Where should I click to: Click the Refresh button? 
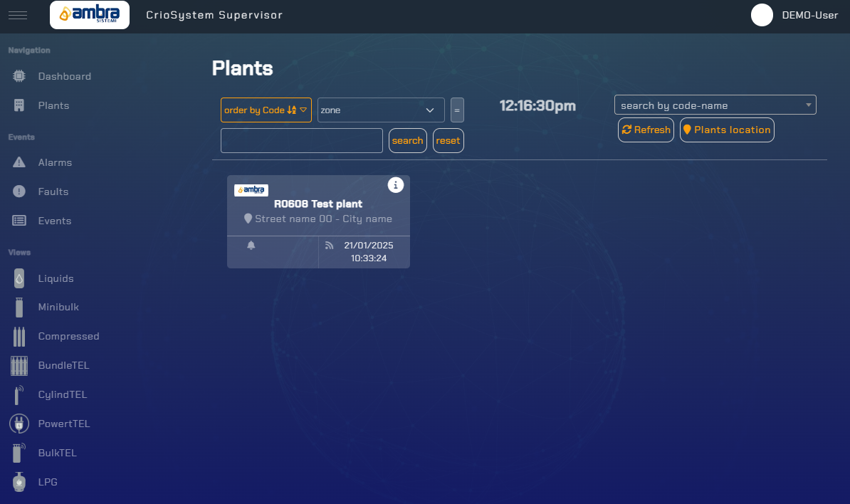pyautogui.click(x=646, y=130)
